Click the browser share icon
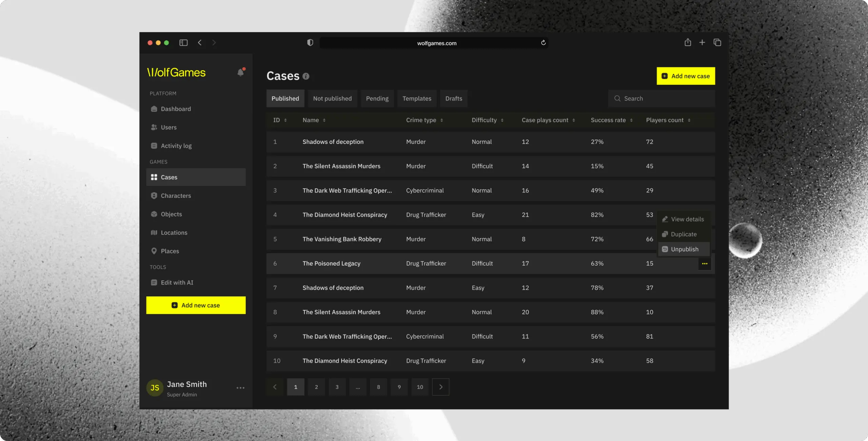 [688, 42]
